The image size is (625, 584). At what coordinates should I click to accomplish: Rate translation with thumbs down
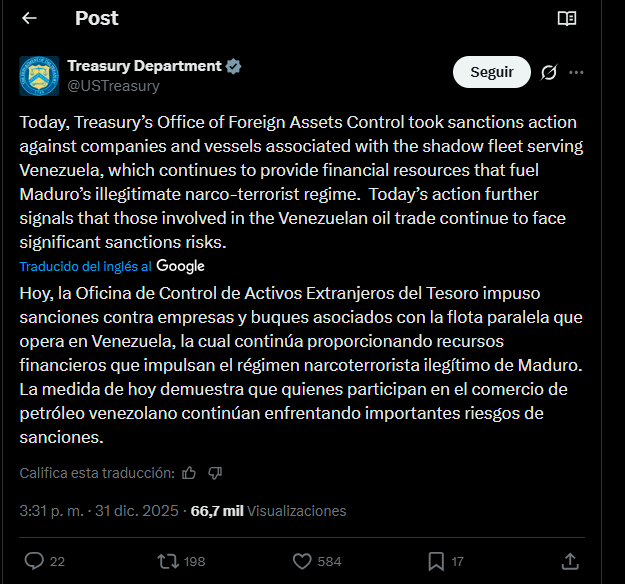pos(215,472)
